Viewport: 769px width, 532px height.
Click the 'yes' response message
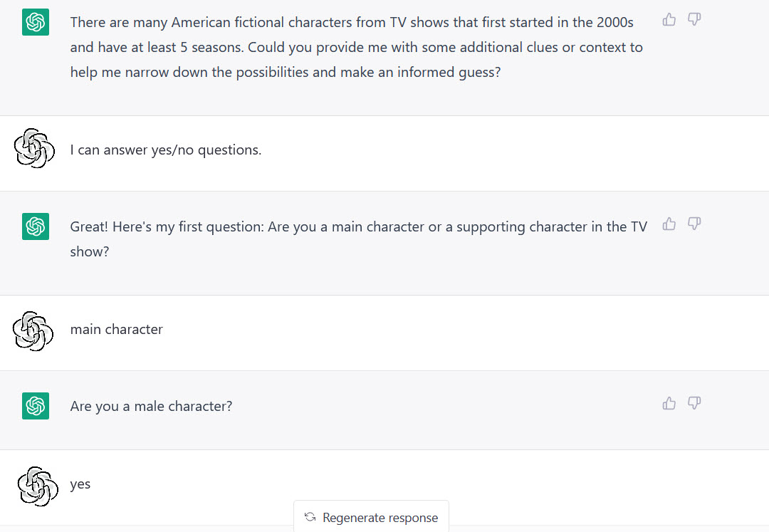tap(80, 484)
